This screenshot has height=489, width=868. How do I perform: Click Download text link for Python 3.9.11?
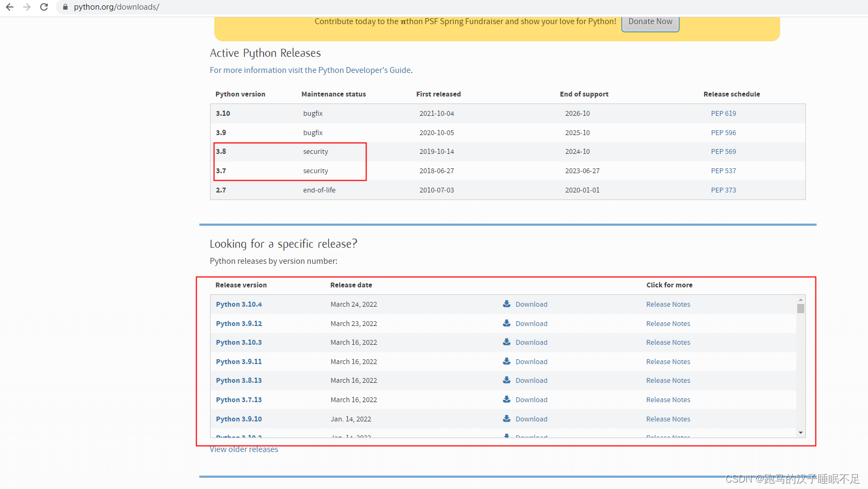pos(532,362)
